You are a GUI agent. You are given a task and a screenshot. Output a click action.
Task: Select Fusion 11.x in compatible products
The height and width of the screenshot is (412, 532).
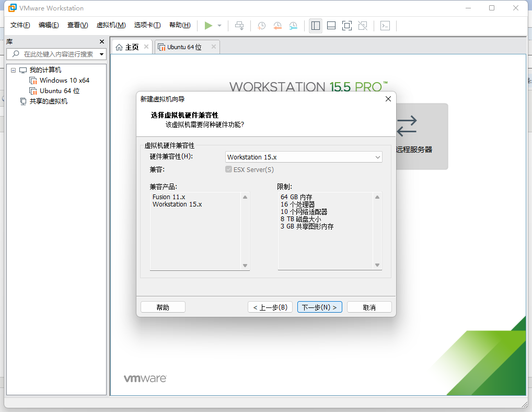coord(169,197)
